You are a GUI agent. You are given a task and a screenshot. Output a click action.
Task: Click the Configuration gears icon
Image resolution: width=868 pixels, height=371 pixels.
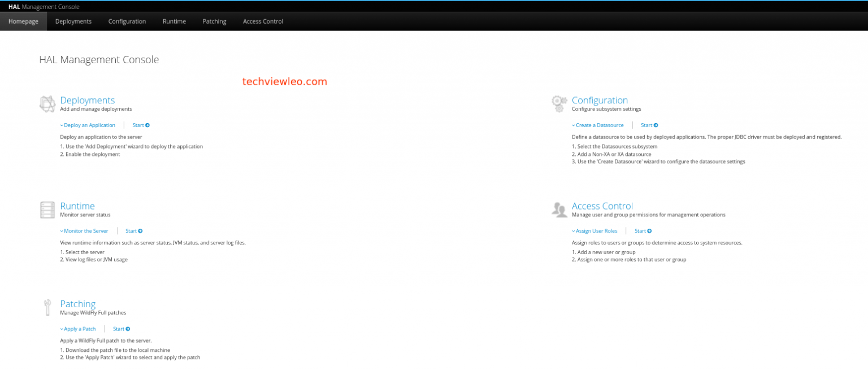coord(559,104)
